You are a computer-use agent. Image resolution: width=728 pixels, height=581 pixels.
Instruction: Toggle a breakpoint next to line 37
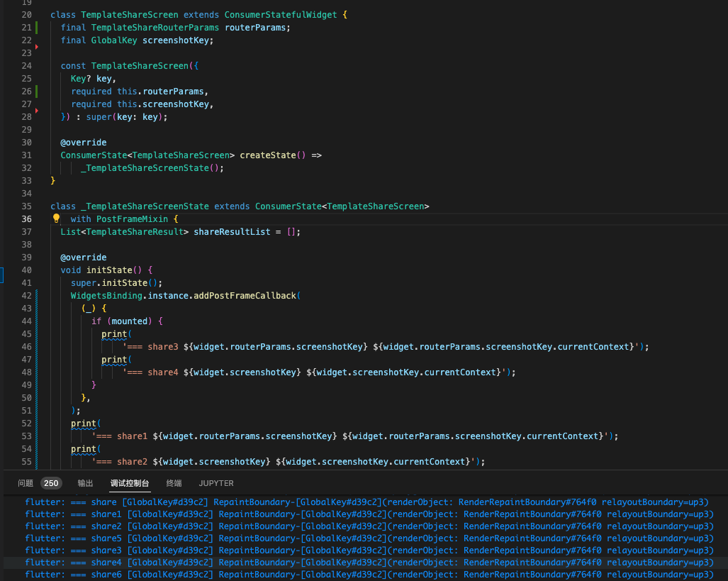tap(39, 231)
